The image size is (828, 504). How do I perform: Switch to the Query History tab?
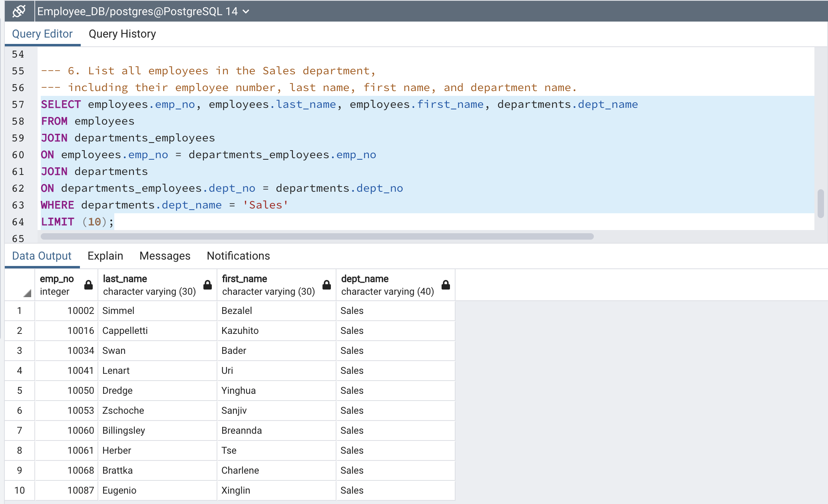pyautogui.click(x=122, y=34)
